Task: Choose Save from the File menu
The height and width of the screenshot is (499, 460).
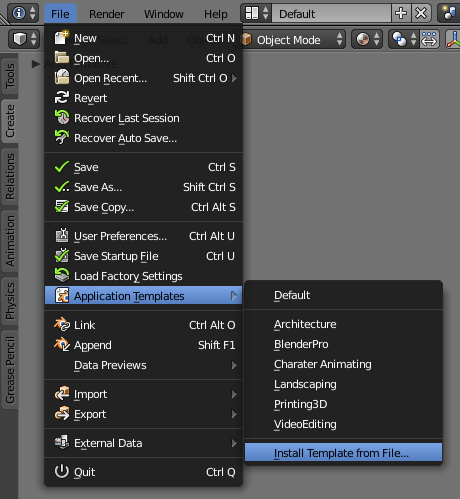Action: coord(144,167)
